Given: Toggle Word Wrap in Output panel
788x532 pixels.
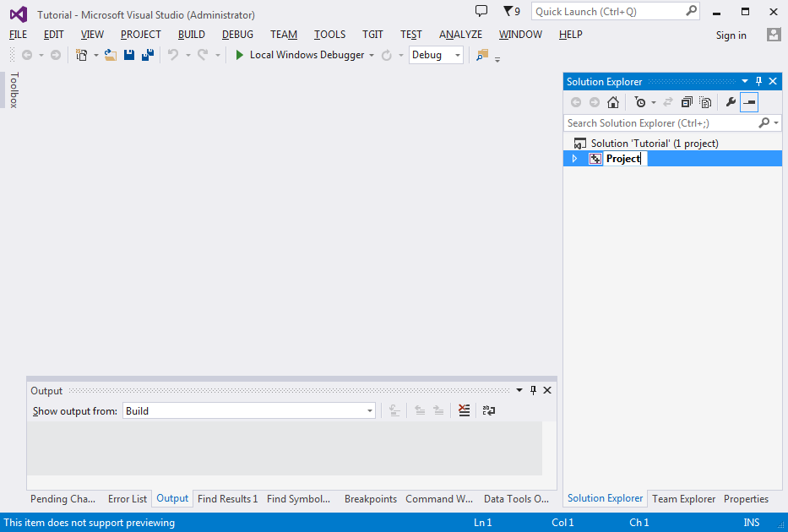Looking at the screenshot, I should (x=489, y=410).
